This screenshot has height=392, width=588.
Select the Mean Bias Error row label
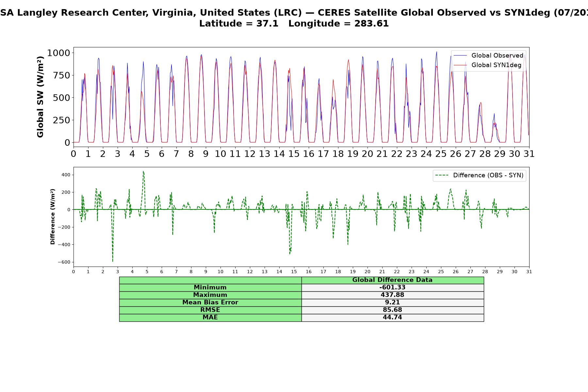(x=210, y=302)
